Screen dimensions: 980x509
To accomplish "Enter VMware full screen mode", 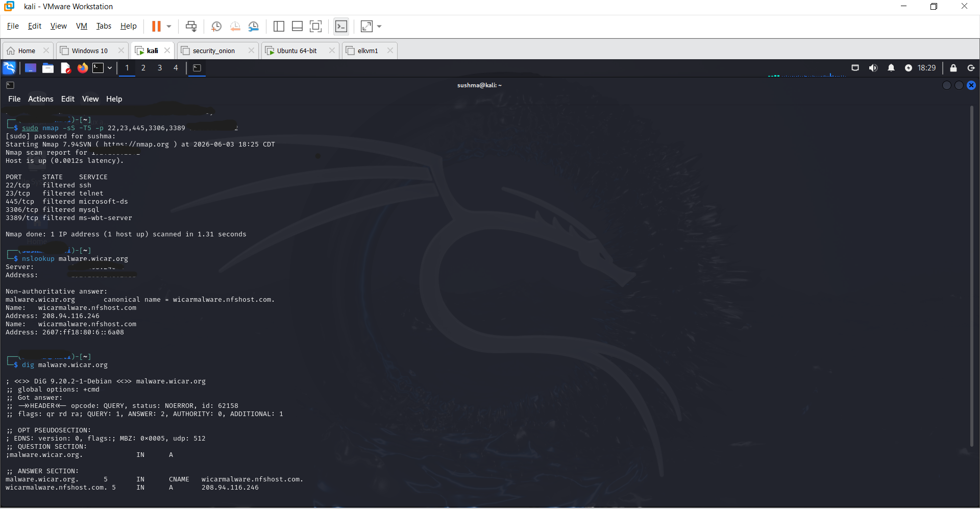I will click(x=316, y=26).
